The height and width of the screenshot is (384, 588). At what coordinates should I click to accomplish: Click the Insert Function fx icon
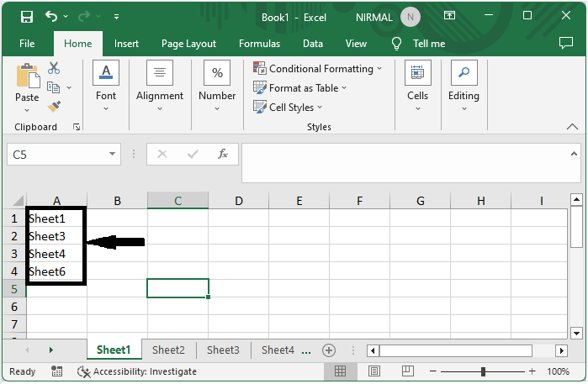point(223,154)
